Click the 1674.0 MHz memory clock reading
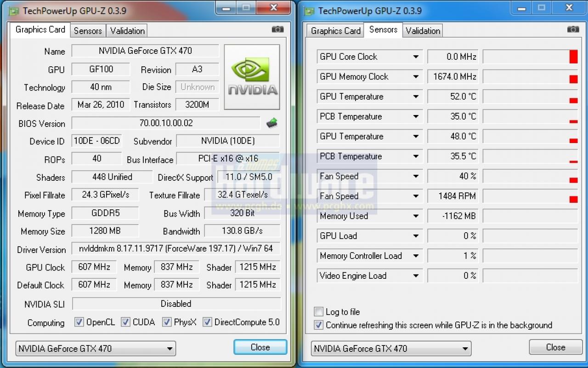The height and width of the screenshot is (368, 588). coord(452,77)
